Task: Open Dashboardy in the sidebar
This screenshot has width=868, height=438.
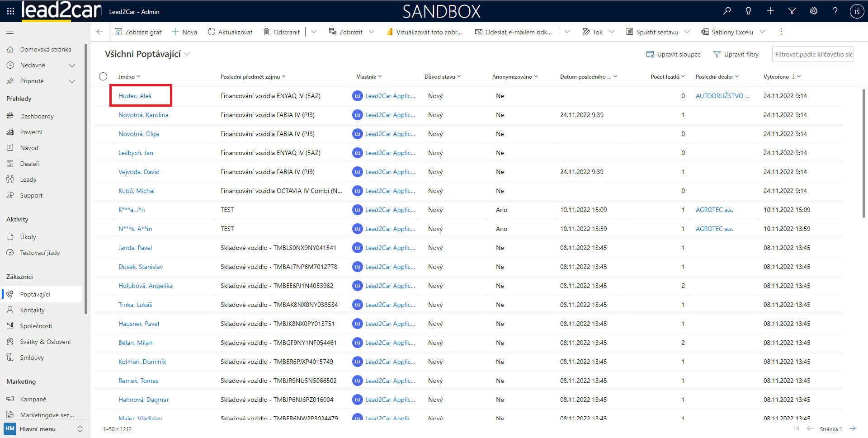Action: [37, 116]
